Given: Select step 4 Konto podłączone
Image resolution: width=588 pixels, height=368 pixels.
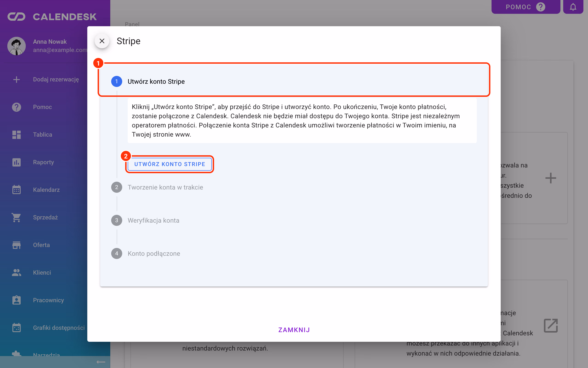Looking at the screenshot, I should (x=146, y=253).
